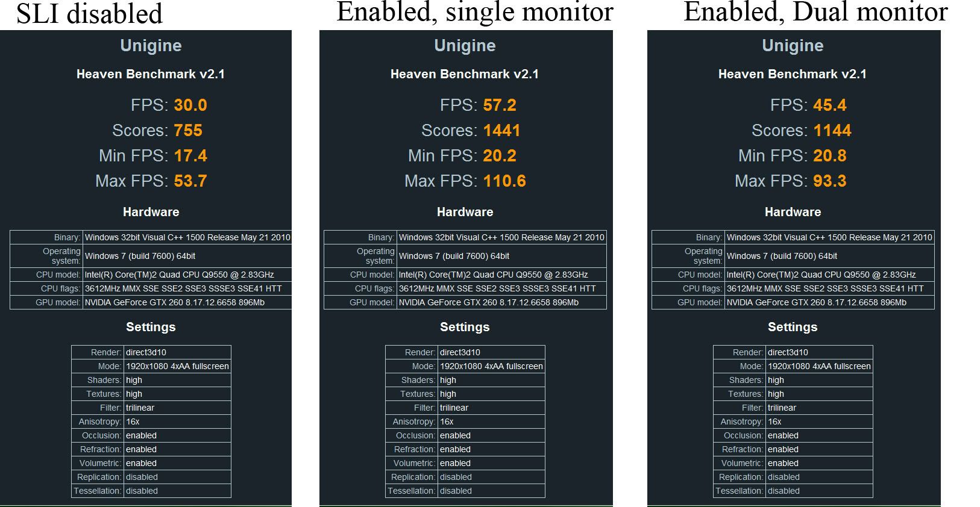The height and width of the screenshot is (507, 980).
Task: Click Unigine title in single monitor panel
Action: (x=465, y=46)
